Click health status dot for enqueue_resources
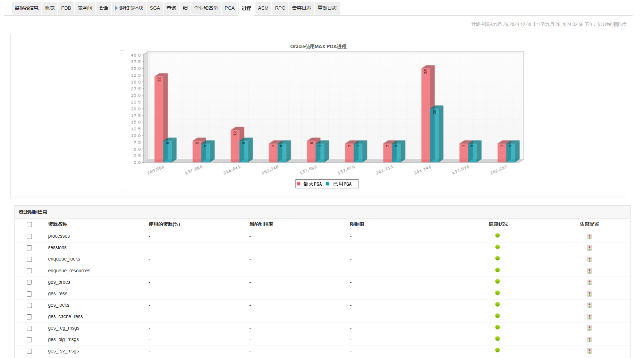Screen dimensions: 644x358 [497, 270]
